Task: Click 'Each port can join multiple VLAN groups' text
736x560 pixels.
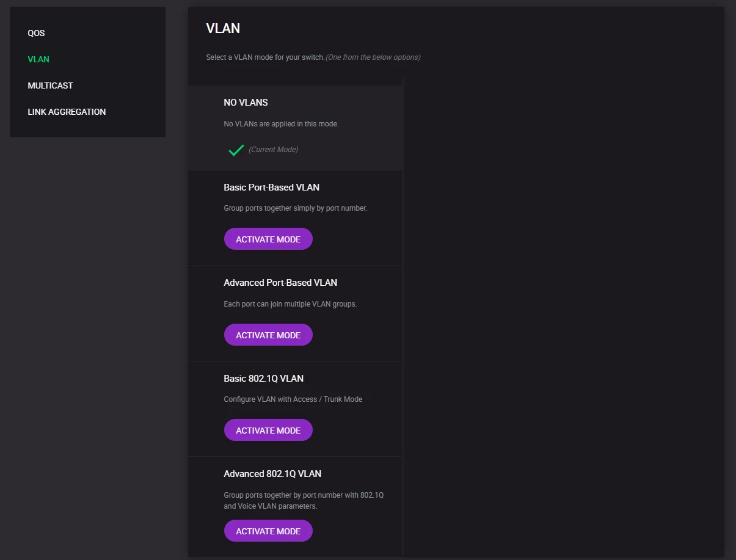Action: coord(290,304)
